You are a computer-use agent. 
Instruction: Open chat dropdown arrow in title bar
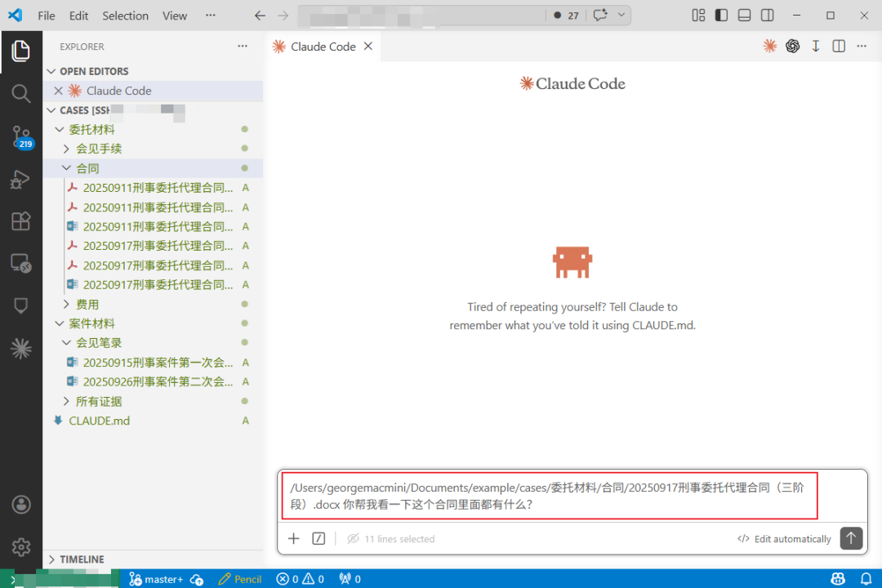pos(621,16)
